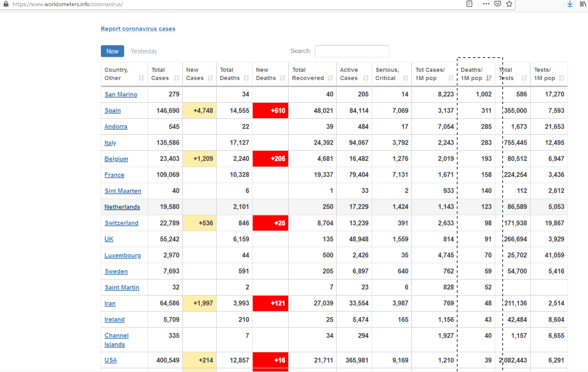Open the San Marino country link
This screenshot has width=588, height=372.
(121, 95)
